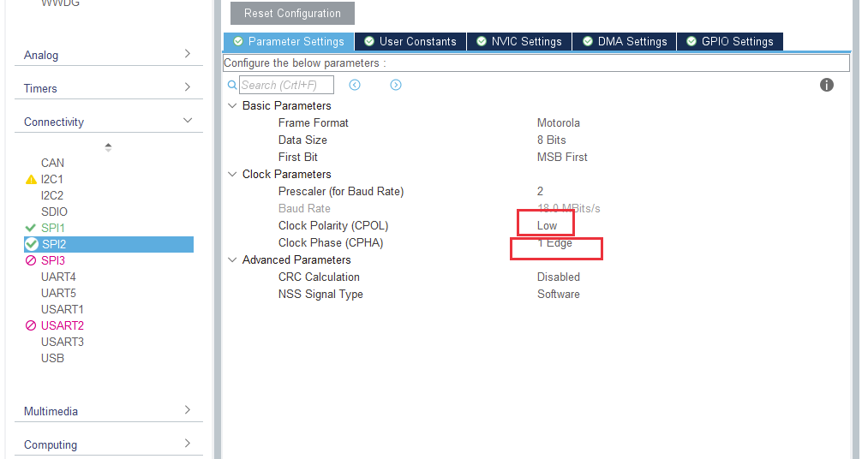Click the Clock Phase (CPHA) label
Screen dimensions: 868x459
331,242
